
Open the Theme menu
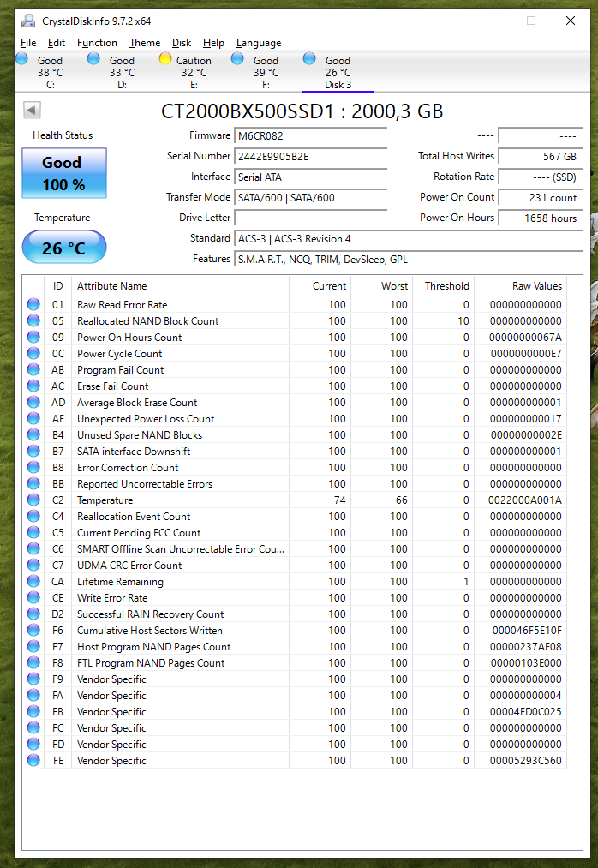click(x=145, y=43)
